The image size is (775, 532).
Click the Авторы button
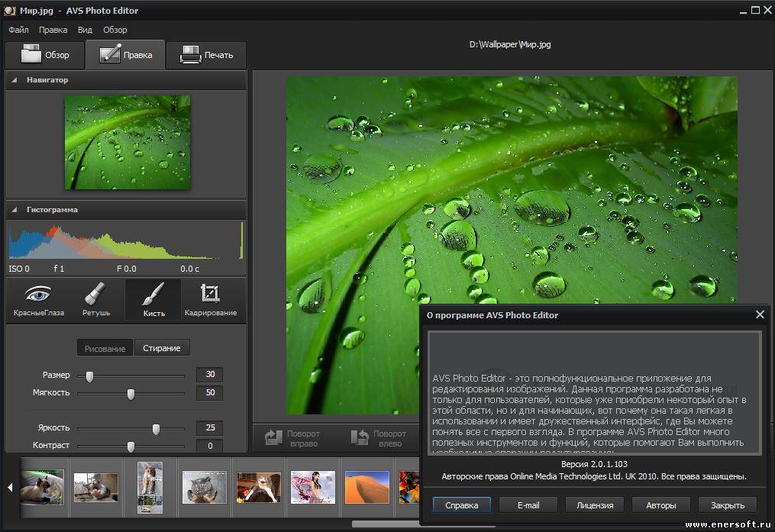coord(660,505)
